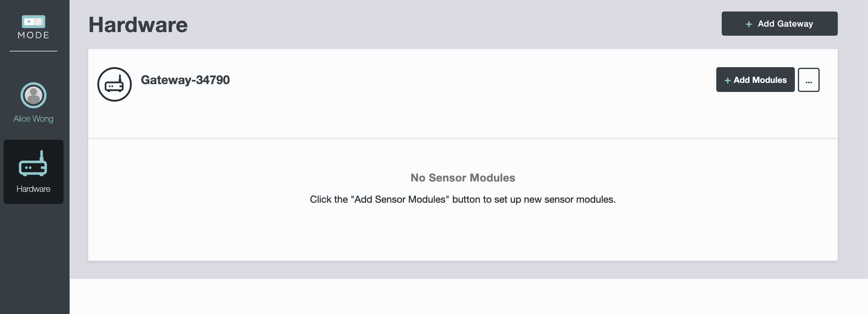Click the plus icon on Add Gateway
This screenshot has width=868, height=314.
[749, 24]
